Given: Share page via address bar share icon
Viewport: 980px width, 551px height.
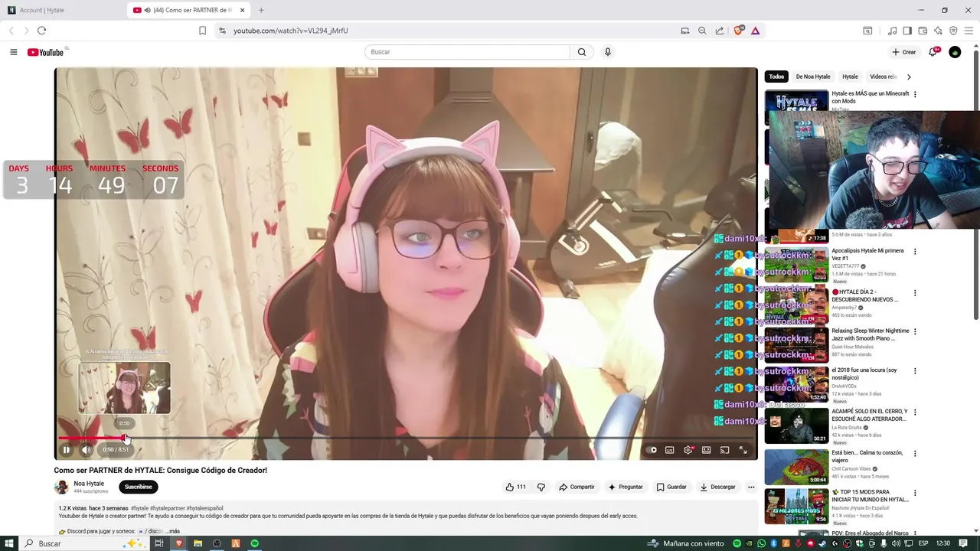Looking at the screenshot, I should point(720,31).
